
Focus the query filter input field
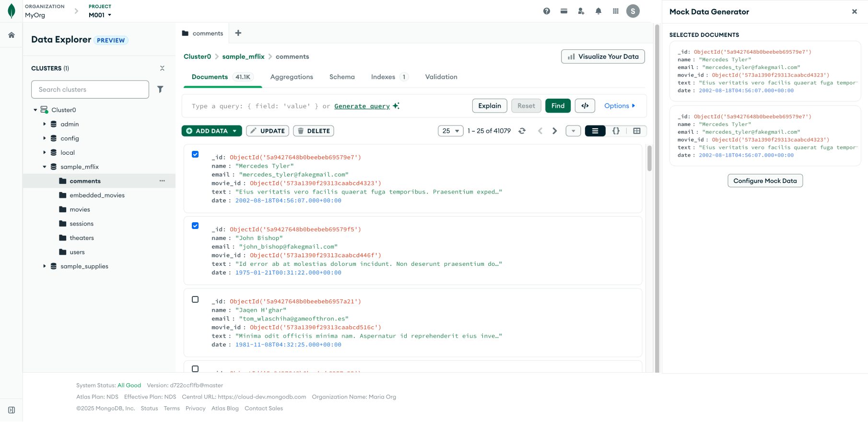326,106
